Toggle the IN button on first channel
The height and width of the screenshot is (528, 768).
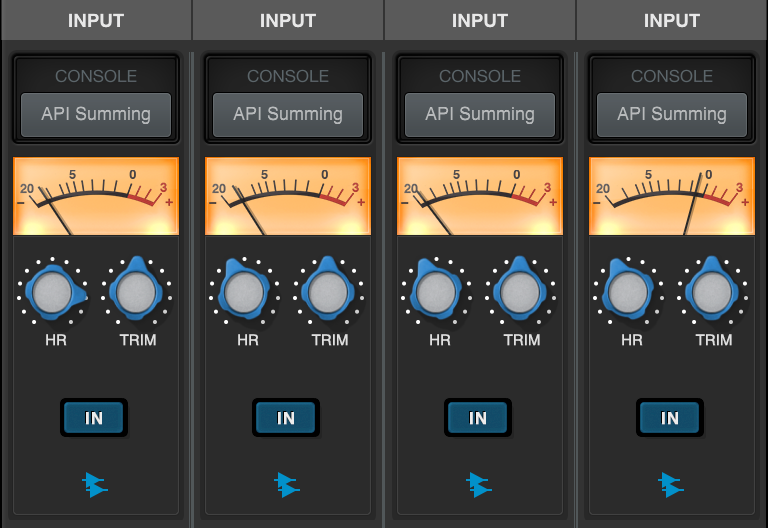coord(94,418)
